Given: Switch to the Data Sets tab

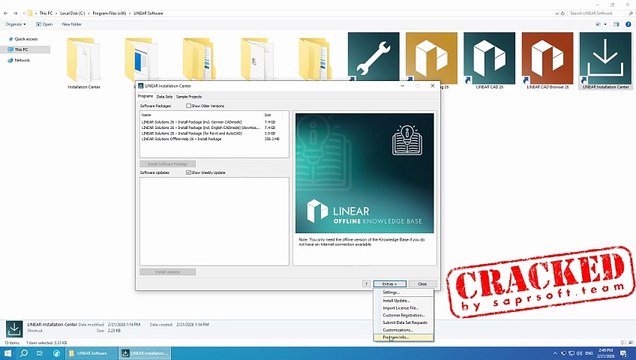Looking at the screenshot, I should click(x=164, y=97).
